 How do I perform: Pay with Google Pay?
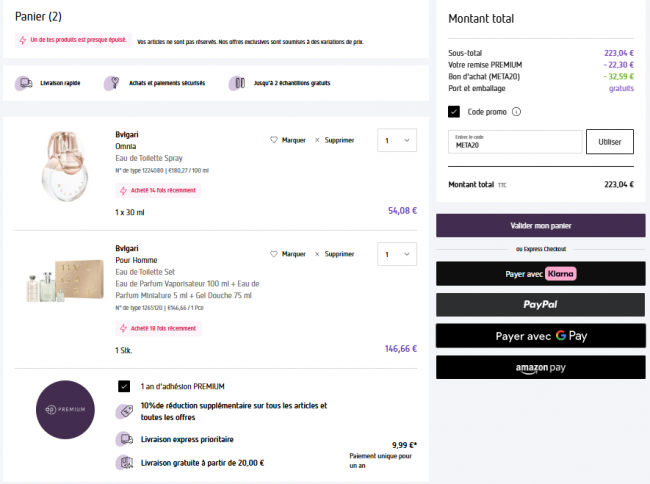coord(540,336)
